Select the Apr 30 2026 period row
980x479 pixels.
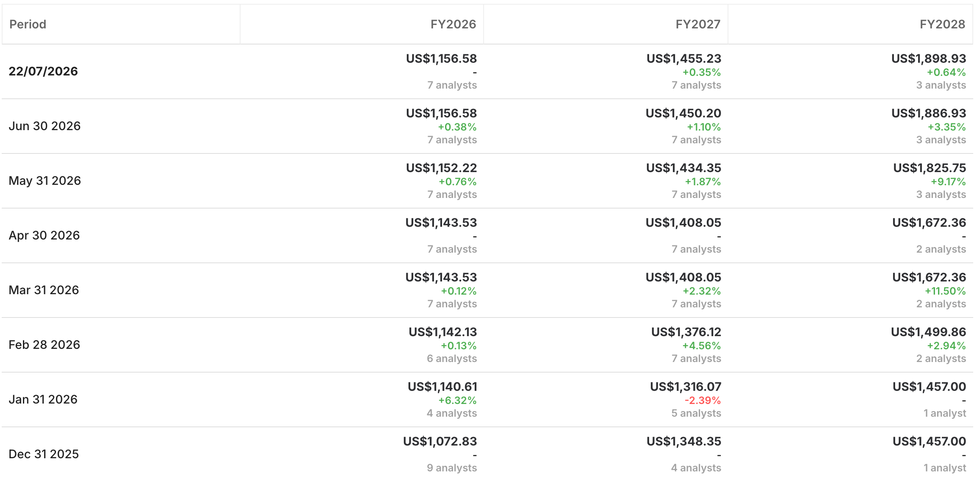[x=487, y=236]
